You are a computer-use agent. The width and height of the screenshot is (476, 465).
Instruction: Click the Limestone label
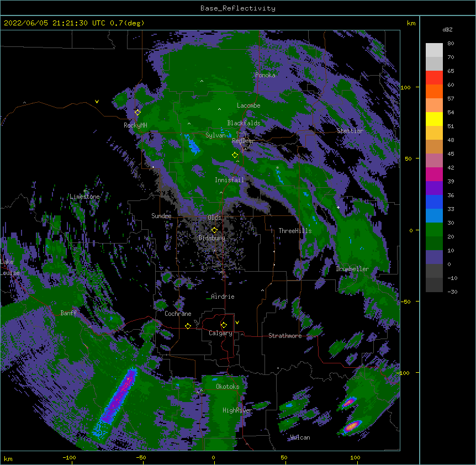84,197
